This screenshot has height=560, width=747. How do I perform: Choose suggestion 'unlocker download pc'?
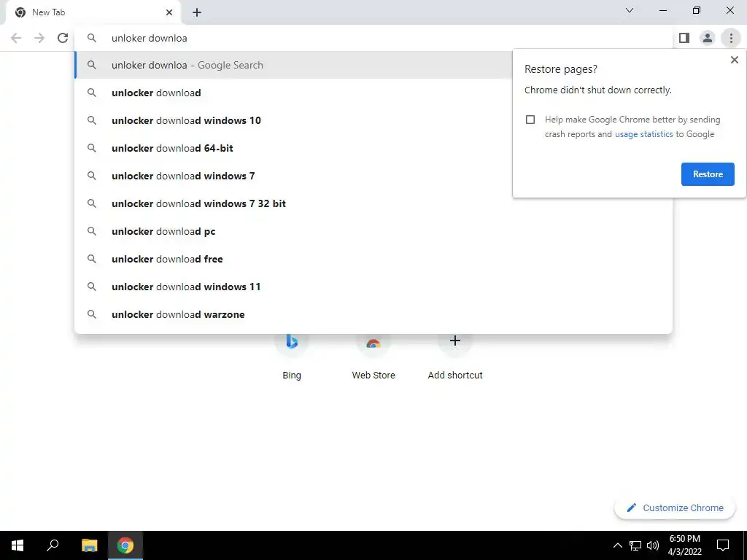(373, 231)
